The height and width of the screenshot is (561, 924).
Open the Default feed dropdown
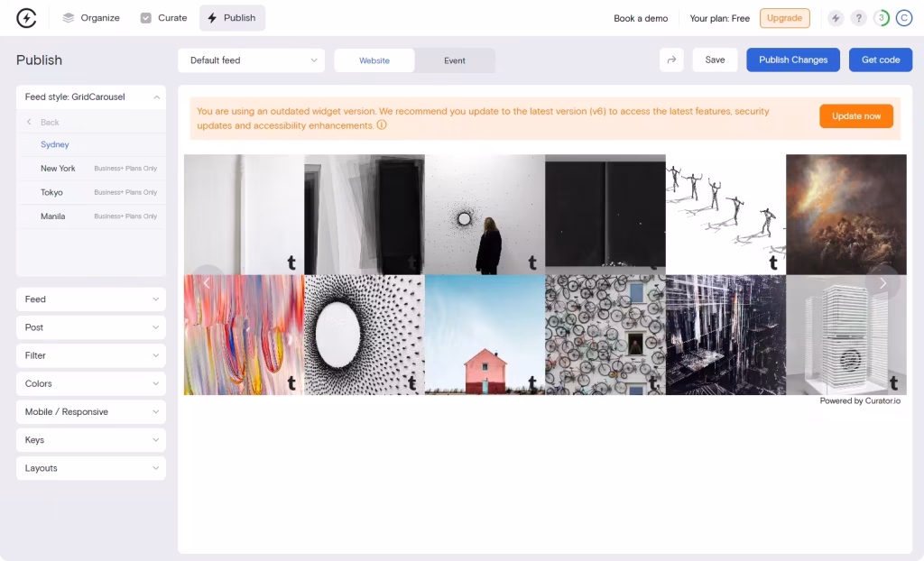tap(251, 60)
